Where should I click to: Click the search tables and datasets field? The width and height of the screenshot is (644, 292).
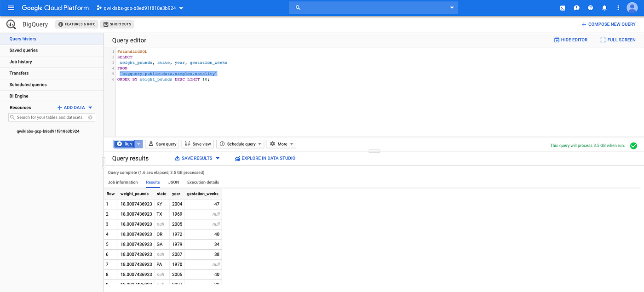pyautogui.click(x=51, y=117)
